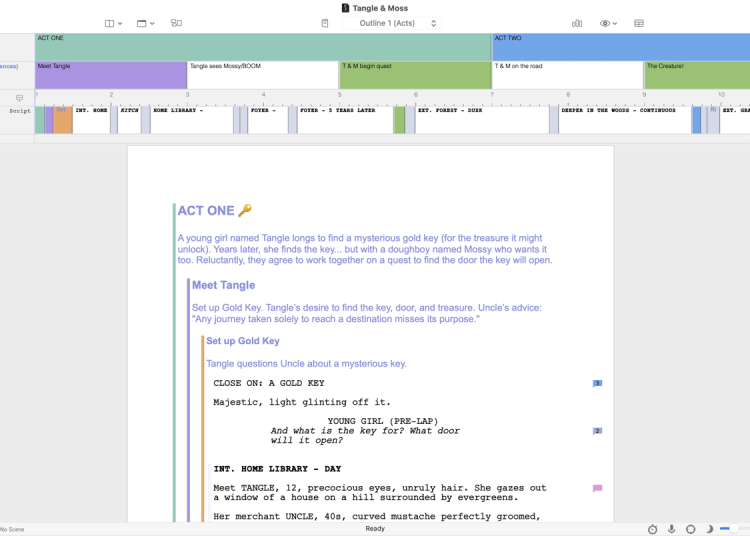Select the ACT TWO block in timeline
Viewport: 750px width, 536px height.
[x=620, y=46]
